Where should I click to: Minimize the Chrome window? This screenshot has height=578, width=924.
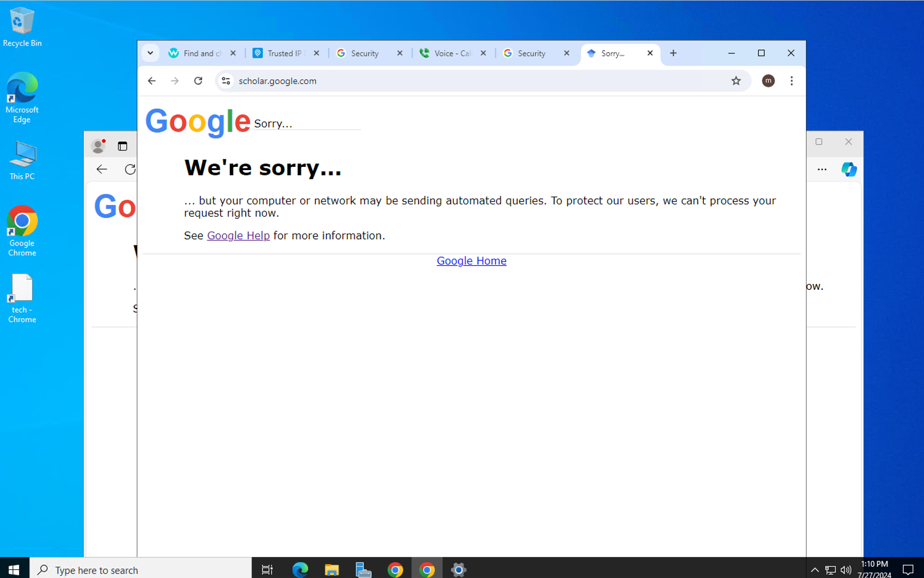pyautogui.click(x=732, y=53)
